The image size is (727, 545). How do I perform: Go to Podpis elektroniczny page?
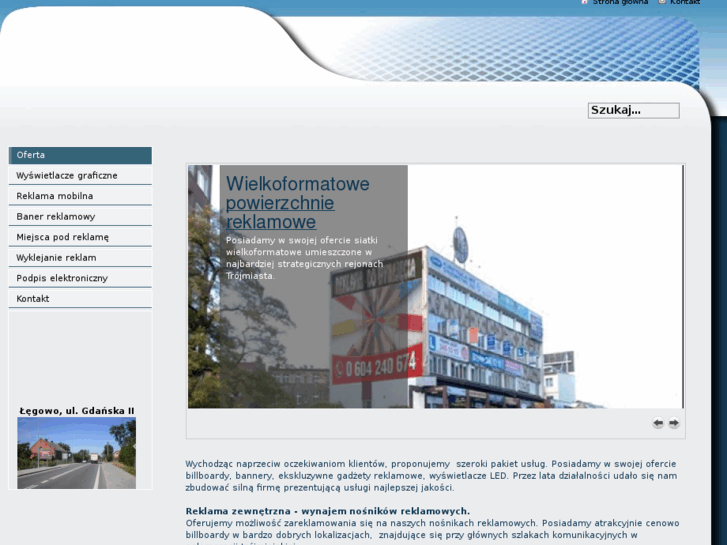pos(80,278)
